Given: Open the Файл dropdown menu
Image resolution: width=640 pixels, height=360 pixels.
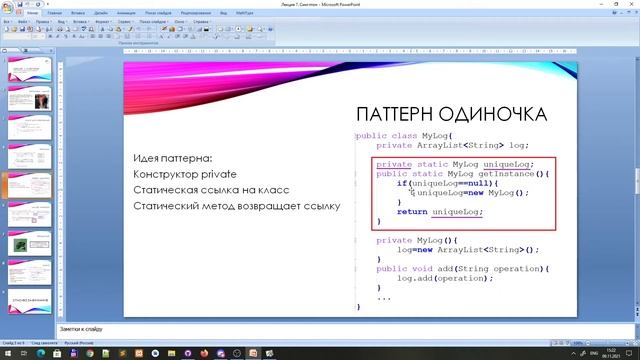Looking at the screenshot, I should pyautogui.click(x=23, y=22).
